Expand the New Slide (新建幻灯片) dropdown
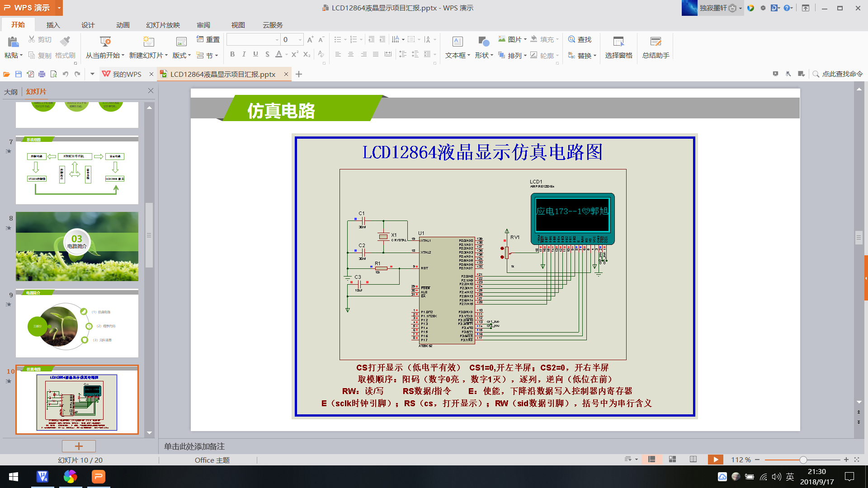This screenshot has width=868, height=488. (x=166, y=56)
